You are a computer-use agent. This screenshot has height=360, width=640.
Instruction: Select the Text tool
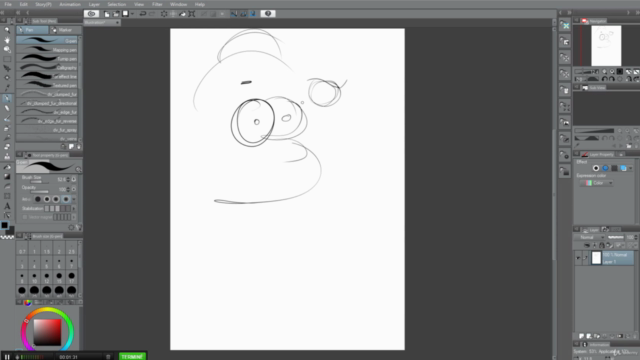7,206
